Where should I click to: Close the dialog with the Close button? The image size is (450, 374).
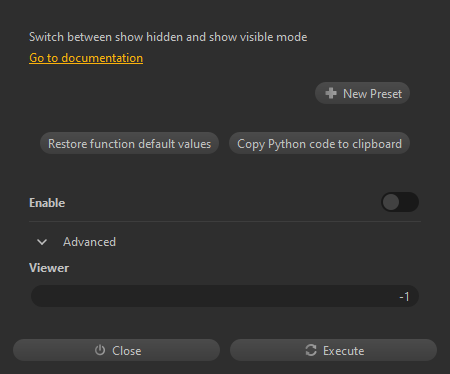(x=116, y=350)
